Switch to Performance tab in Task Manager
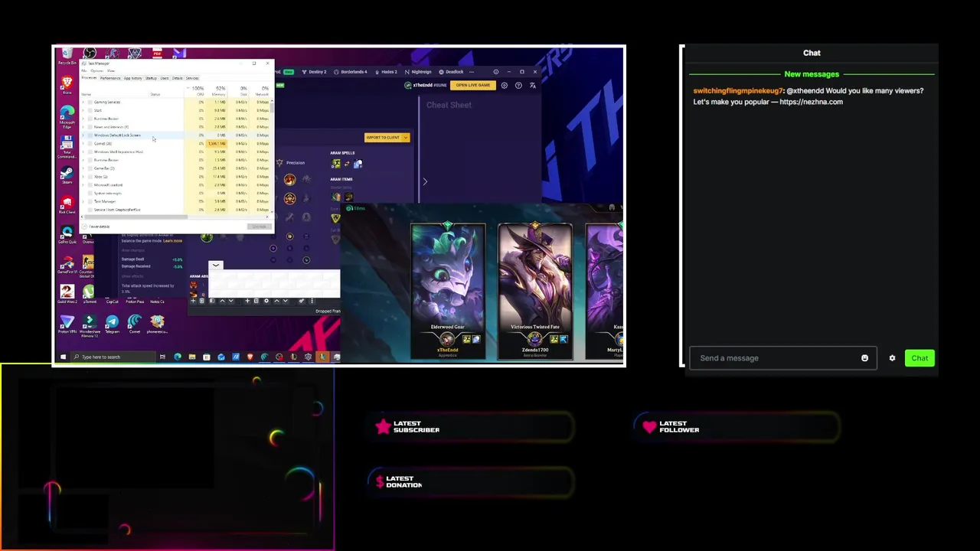980x551 pixels. click(110, 78)
